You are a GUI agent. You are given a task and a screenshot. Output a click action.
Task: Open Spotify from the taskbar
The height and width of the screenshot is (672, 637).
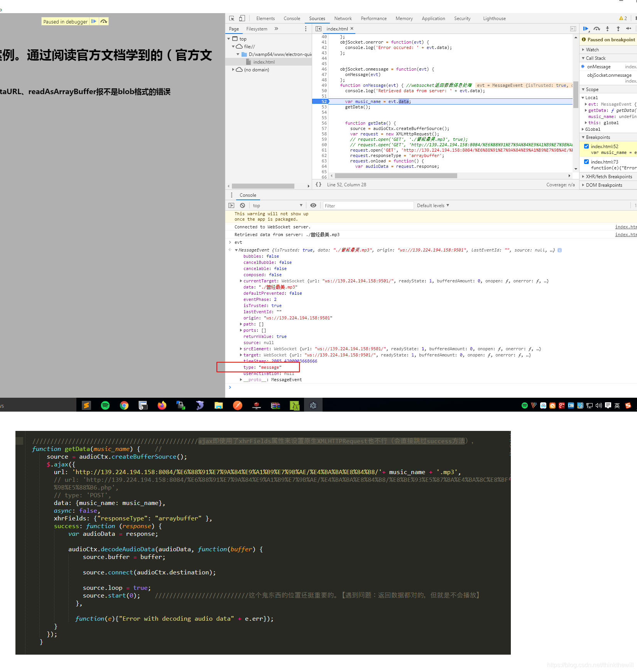(105, 405)
